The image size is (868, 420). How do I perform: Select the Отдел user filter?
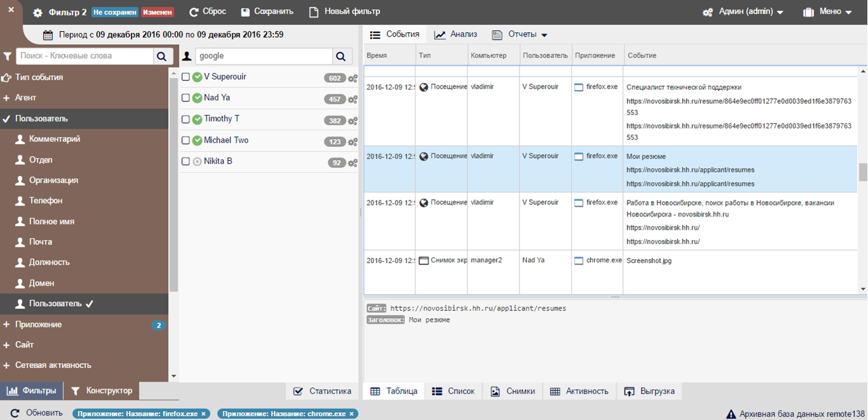tap(84, 160)
